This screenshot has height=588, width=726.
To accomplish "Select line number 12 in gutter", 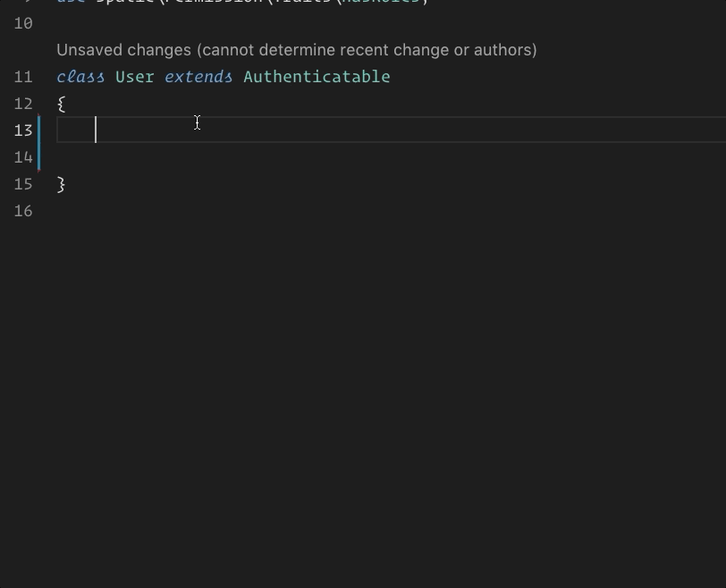I will 23,104.
